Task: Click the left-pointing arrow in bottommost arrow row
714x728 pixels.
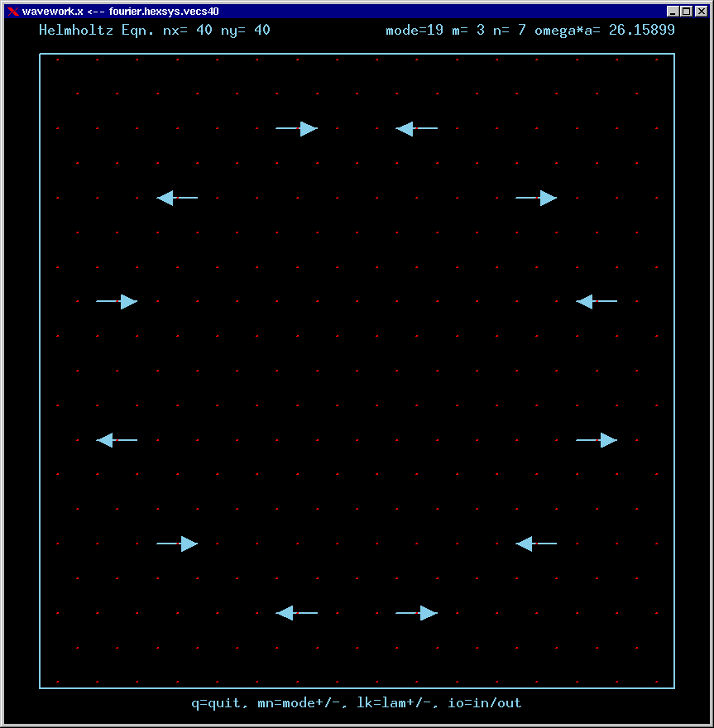Action: [296, 613]
